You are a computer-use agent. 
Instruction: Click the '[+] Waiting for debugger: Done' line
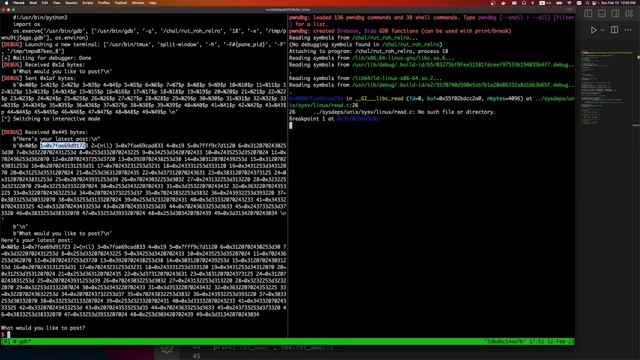[x=46, y=58]
